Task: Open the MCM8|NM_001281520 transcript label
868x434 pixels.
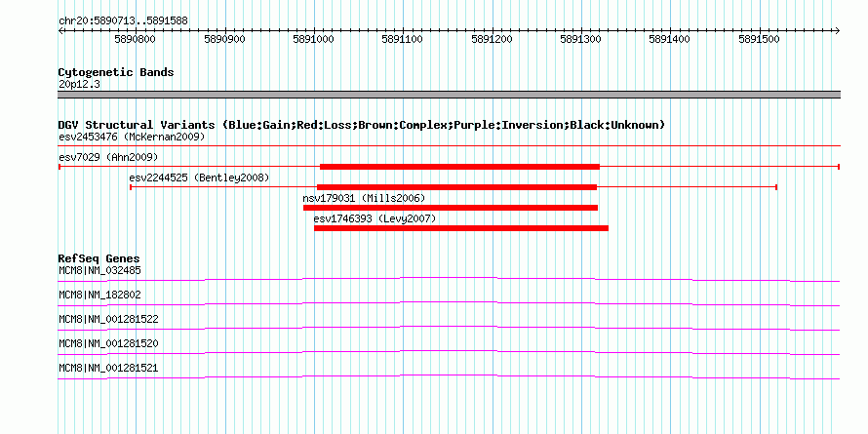Action: (x=108, y=343)
